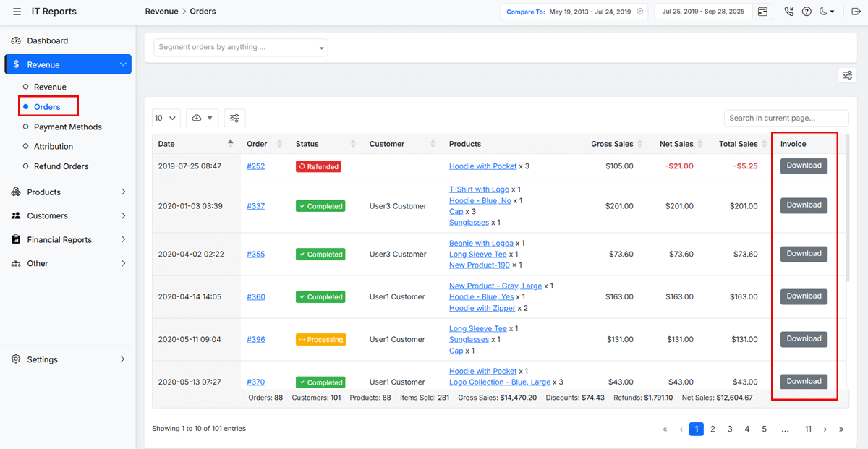This screenshot has width=868, height=449.
Task: Open order #360 link
Action: pyautogui.click(x=256, y=297)
